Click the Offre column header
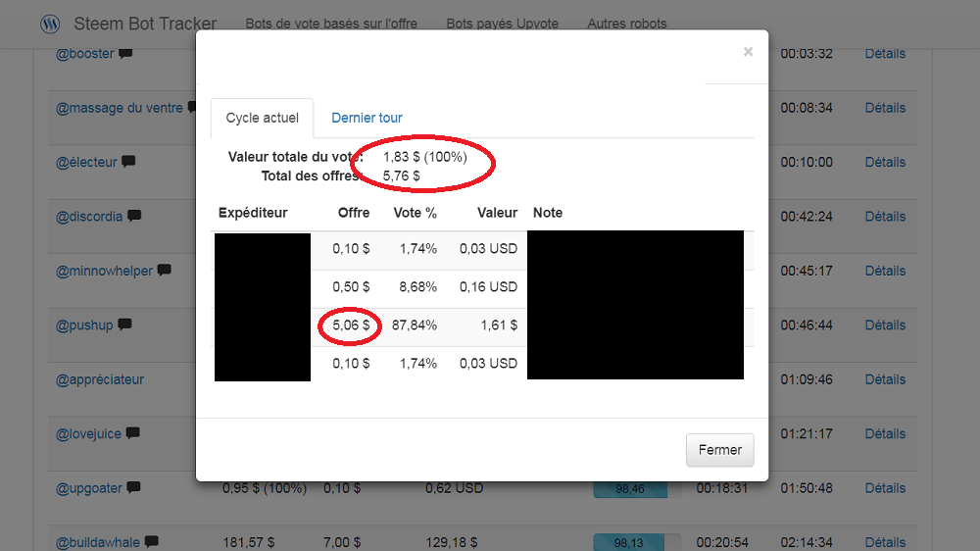This screenshot has height=551, width=980. click(x=354, y=214)
